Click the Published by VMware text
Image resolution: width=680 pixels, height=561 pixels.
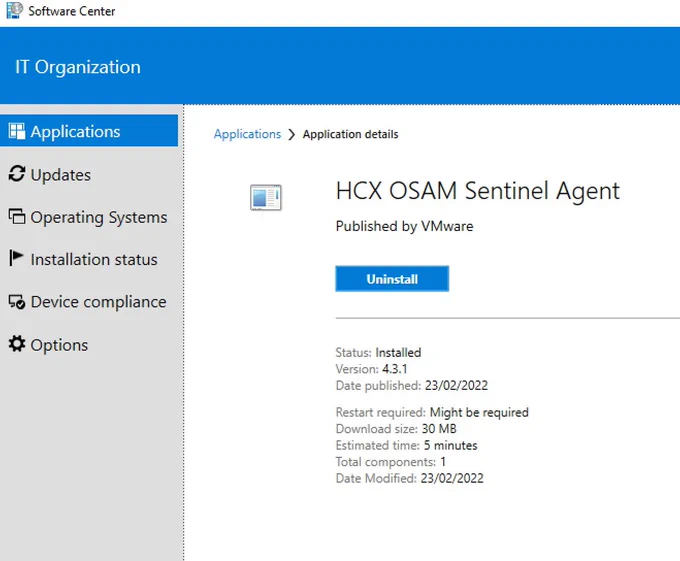point(405,226)
